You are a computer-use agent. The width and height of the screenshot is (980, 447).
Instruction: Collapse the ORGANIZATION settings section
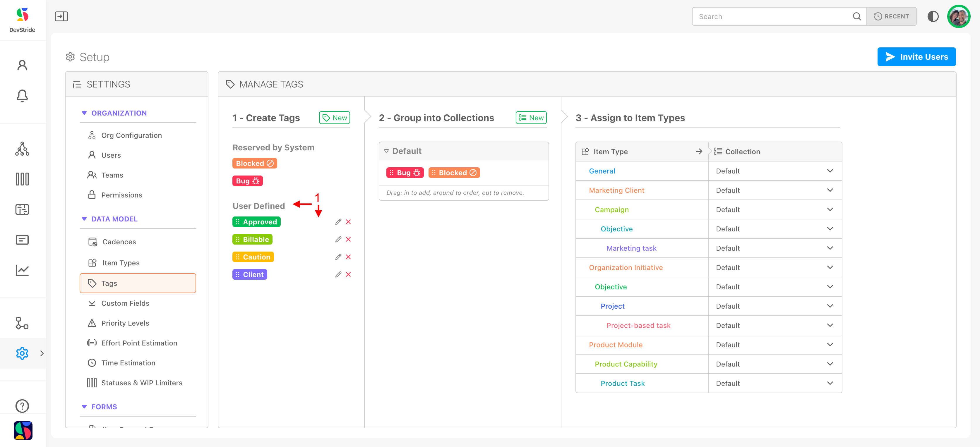(x=84, y=113)
